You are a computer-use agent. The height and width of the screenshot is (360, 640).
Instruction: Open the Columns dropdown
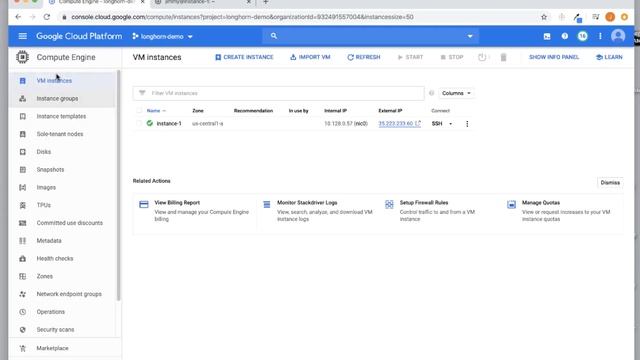click(456, 93)
